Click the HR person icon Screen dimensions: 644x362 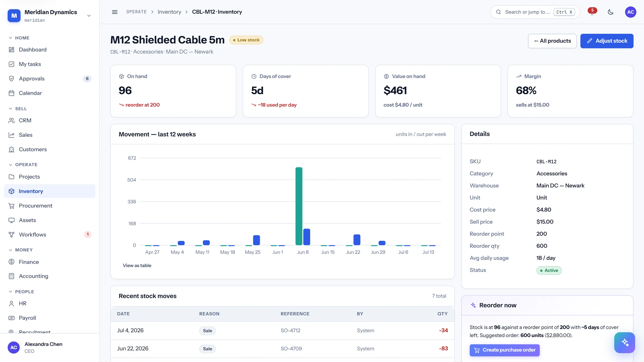[x=11, y=304]
